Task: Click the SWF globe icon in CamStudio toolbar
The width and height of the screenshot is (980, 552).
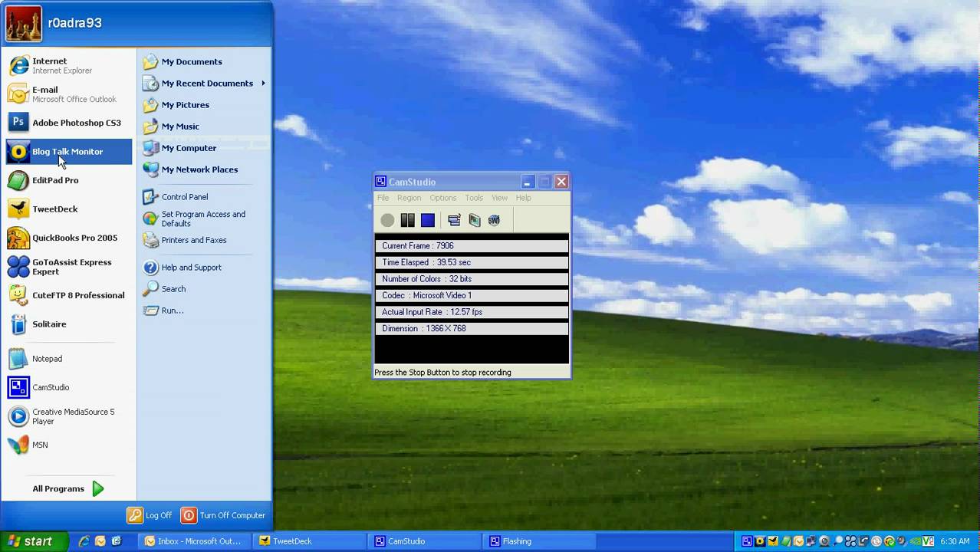Action: 494,220
